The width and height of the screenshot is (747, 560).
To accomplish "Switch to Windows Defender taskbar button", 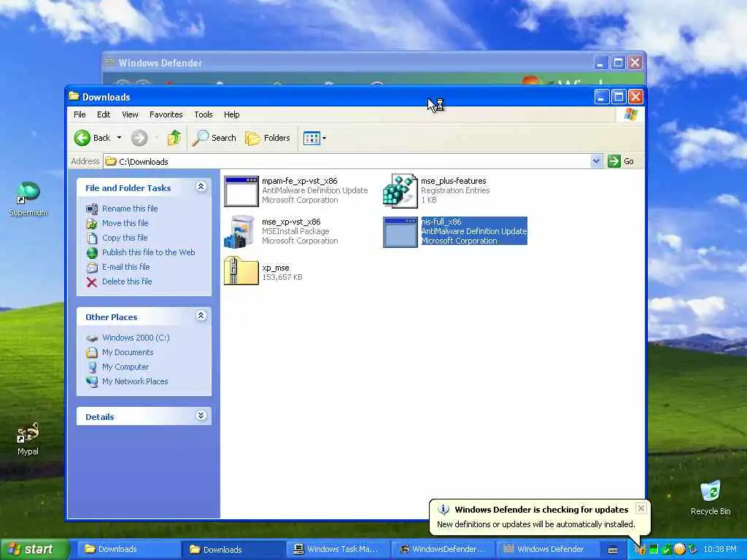I will tap(548, 549).
